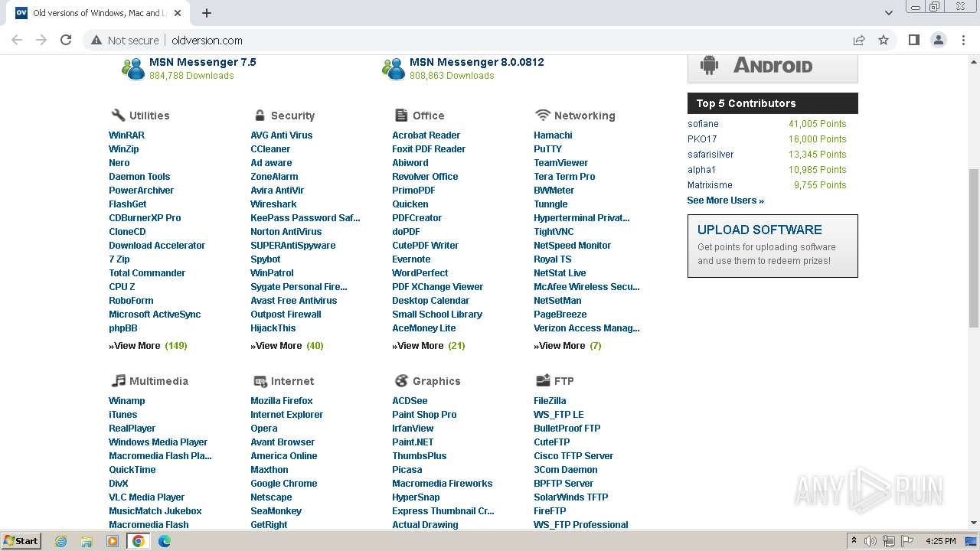This screenshot has width=980, height=551.
Task: Open the TeamViewer link
Action: (x=561, y=163)
